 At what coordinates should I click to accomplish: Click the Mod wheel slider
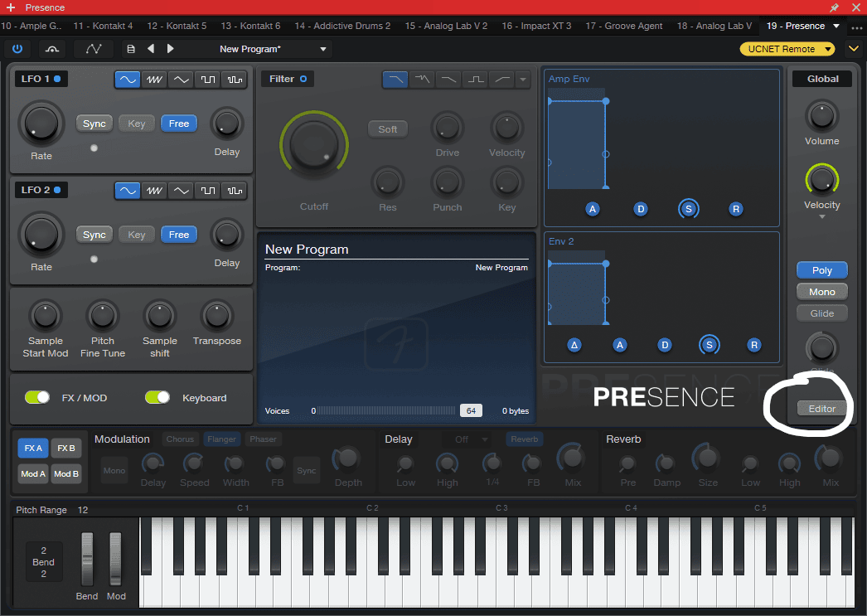point(116,558)
